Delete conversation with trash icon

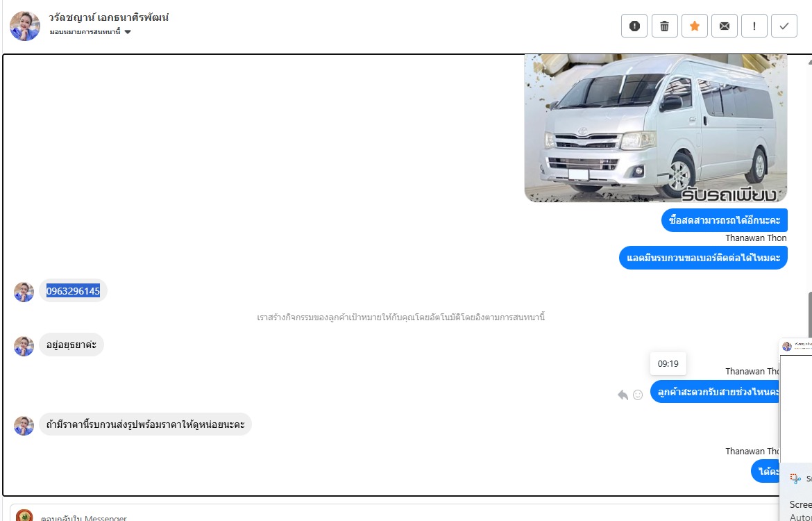pyautogui.click(x=664, y=26)
